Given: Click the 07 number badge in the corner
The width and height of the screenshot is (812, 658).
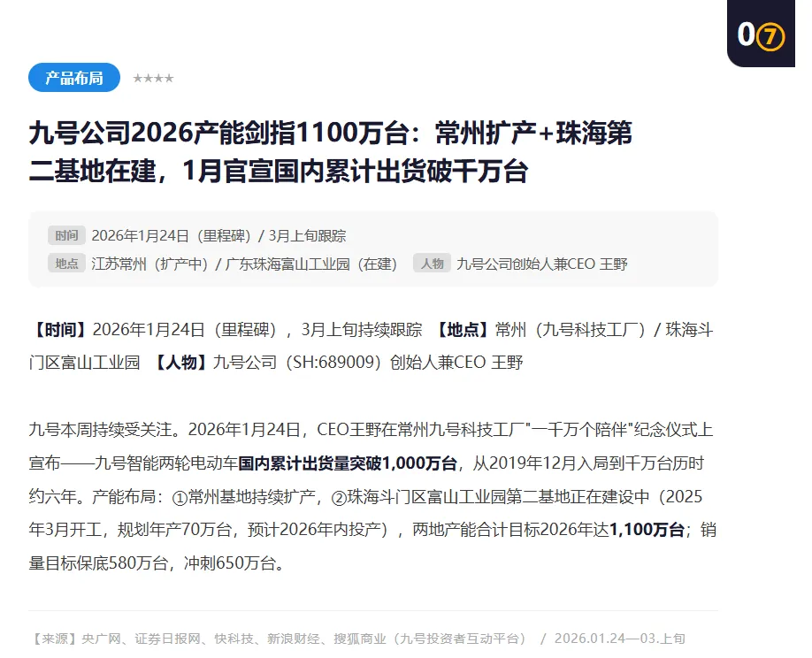Looking at the screenshot, I should click(x=761, y=34).
